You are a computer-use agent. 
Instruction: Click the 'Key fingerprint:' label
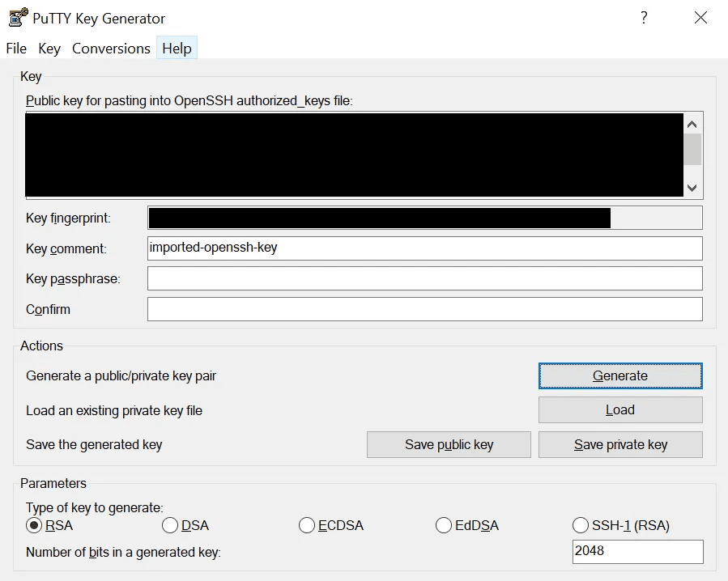pos(69,218)
